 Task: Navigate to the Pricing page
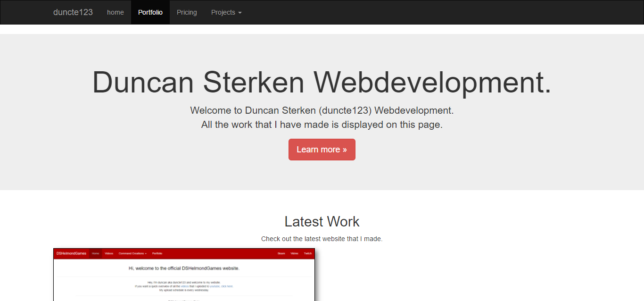(x=187, y=12)
